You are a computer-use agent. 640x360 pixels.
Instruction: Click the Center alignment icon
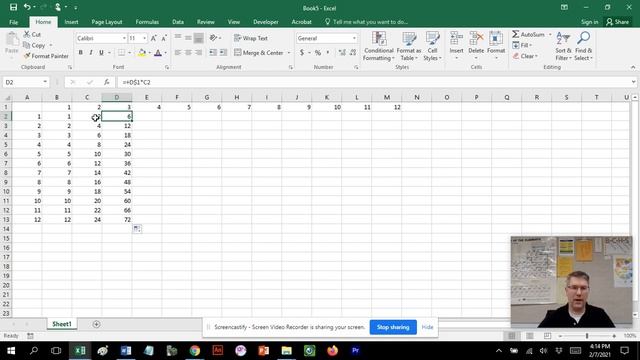188,53
